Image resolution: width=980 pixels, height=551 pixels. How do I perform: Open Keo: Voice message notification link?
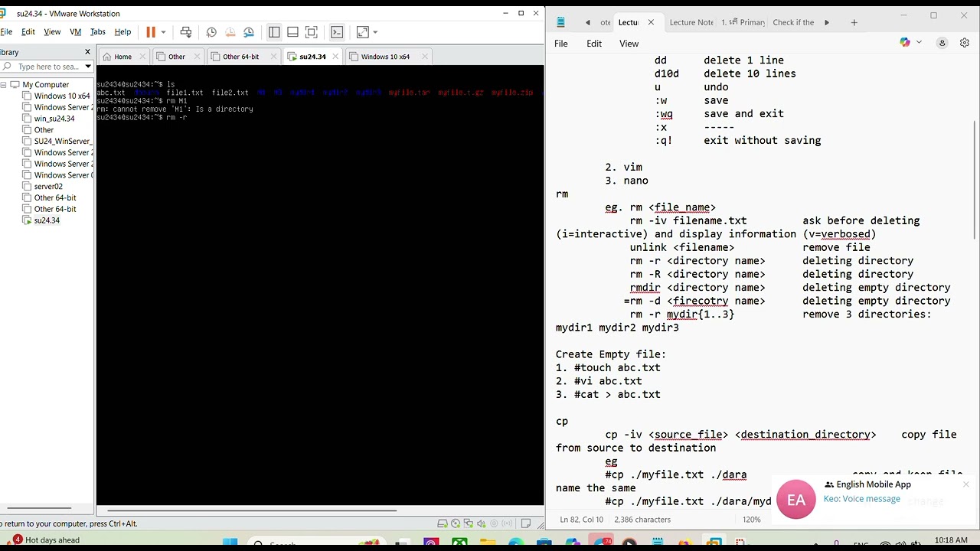[862, 499]
